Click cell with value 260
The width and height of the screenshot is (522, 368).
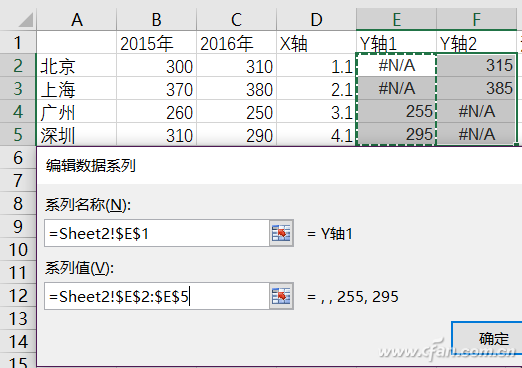point(157,111)
